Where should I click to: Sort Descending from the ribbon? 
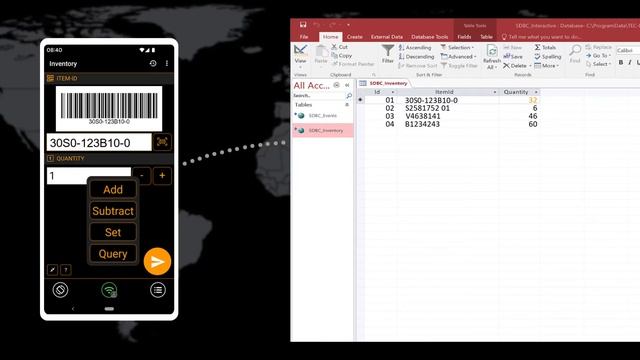pyautogui.click(x=416, y=57)
